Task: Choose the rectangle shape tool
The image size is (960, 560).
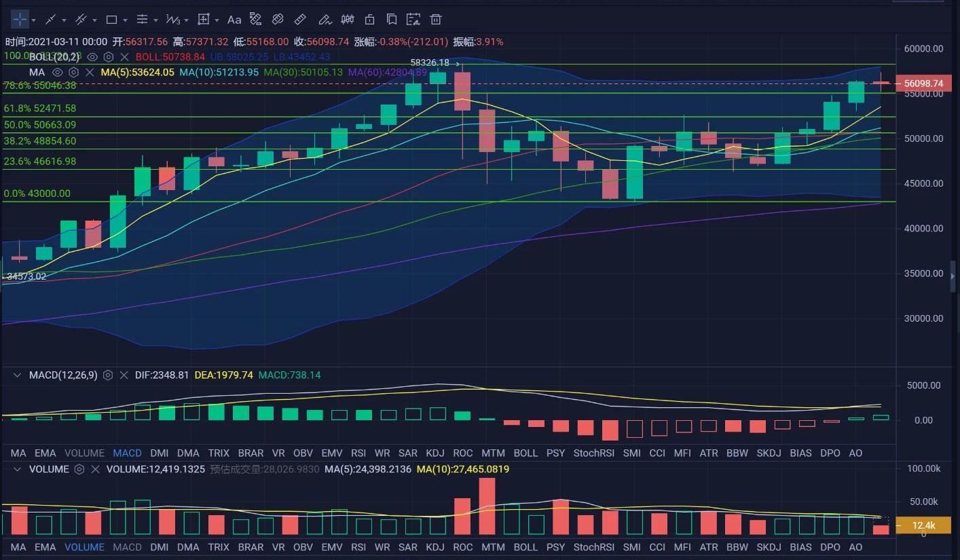Action: [x=112, y=20]
